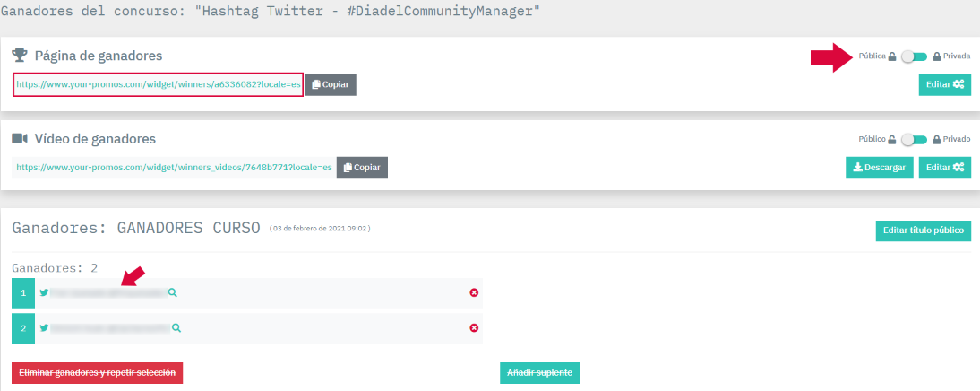This screenshot has height=391, width=980.
Task: Open the winners page URL link
Action: pos(158,84)
